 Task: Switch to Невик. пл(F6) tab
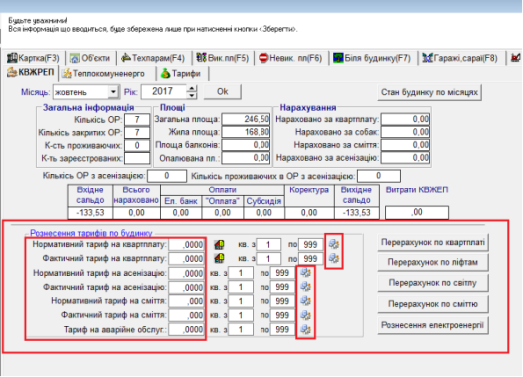coord(291,58)
